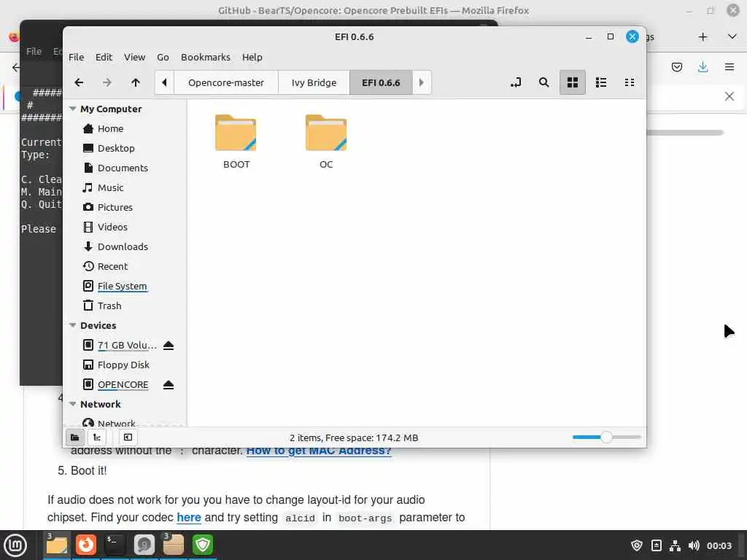Open Firefox downloads icon

[x=703, y=67]
